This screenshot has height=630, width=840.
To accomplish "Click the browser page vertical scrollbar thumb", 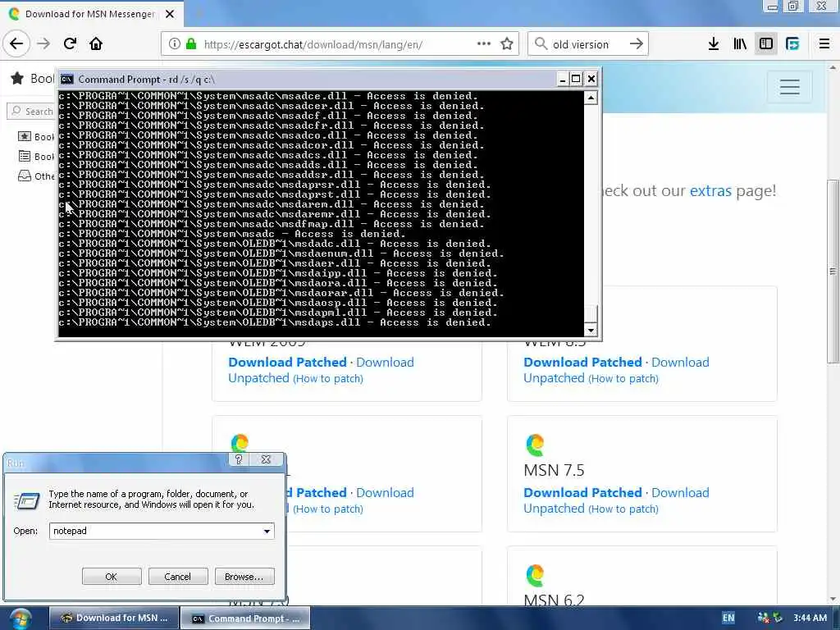I will 833,272.
